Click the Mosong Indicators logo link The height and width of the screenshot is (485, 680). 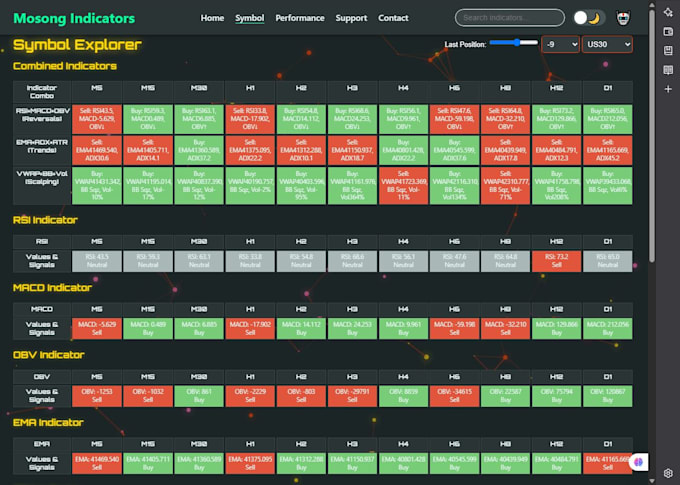74,18
